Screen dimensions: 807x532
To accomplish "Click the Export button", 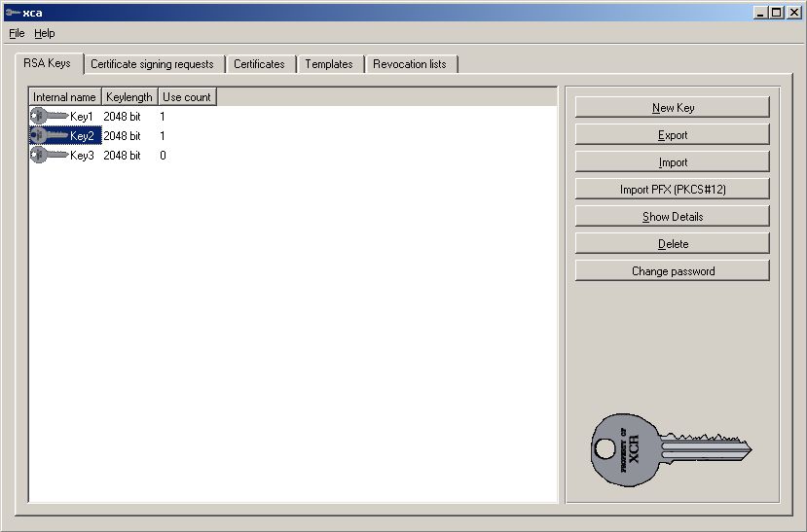I will [672, 135].
